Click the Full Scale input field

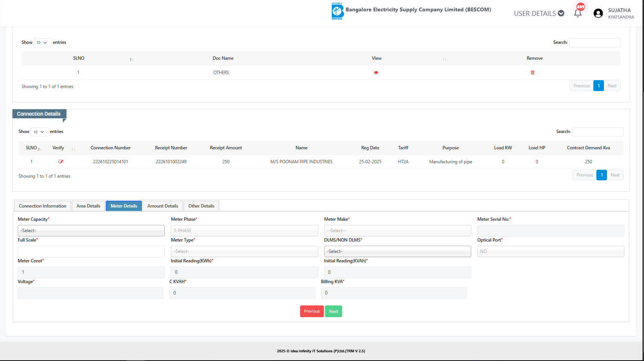pos(91,251)
